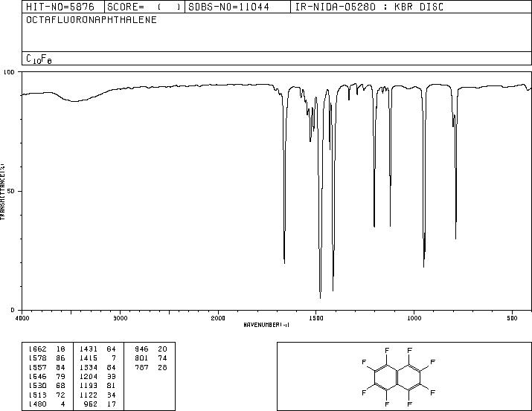Click the octafluoronaphthalene structure diagram

(398, 377)
